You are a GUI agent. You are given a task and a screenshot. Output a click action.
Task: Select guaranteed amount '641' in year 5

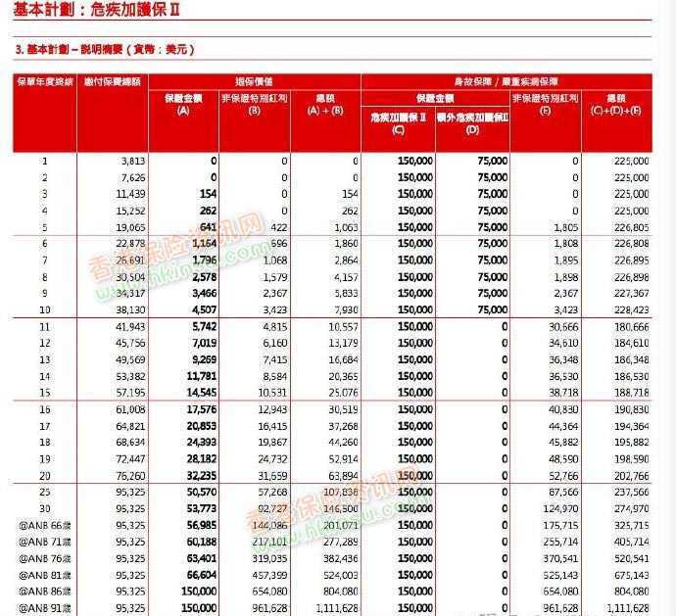pyautogui.click(x=209, y=227)
